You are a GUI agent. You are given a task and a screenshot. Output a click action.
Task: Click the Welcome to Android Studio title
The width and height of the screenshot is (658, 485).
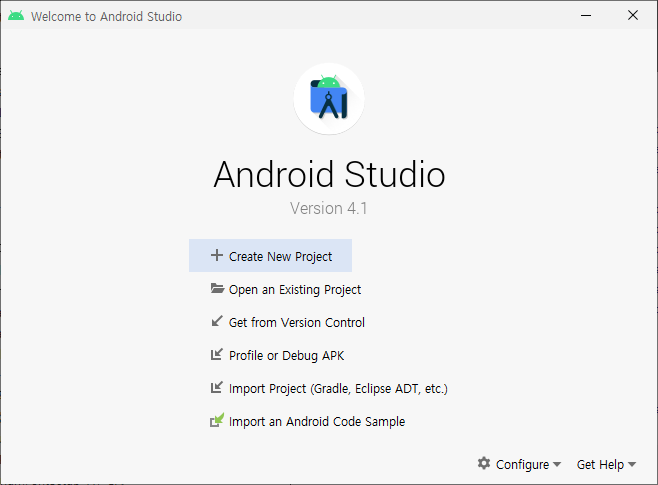[x=106, y=16]
